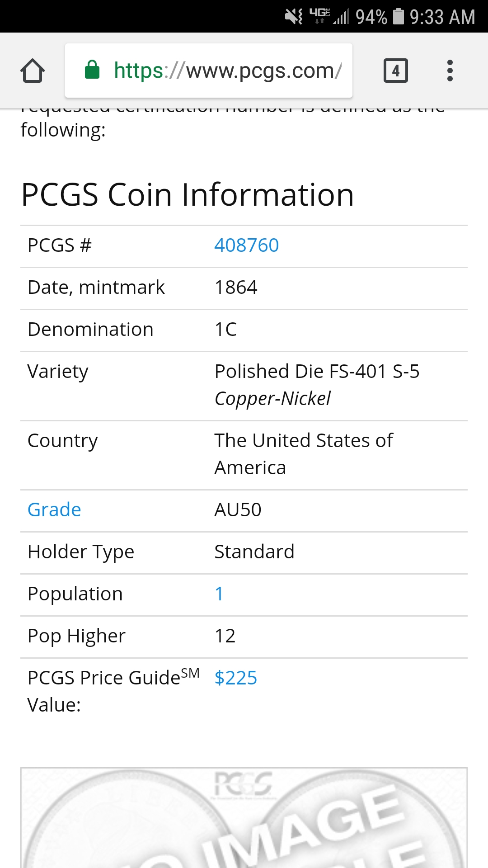This screenshot has height=868, width=488.
Task: Tap the no-image coin placeholder thumbnail
Action: coord(244,818)
